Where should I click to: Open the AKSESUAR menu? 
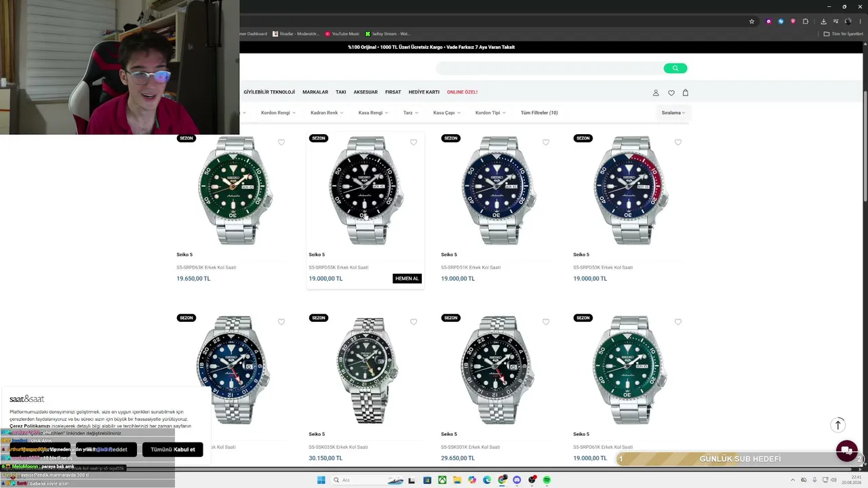(366, 92)
